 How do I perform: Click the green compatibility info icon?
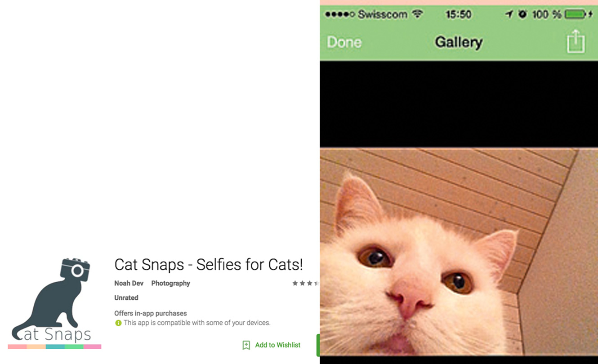[118, 323]
